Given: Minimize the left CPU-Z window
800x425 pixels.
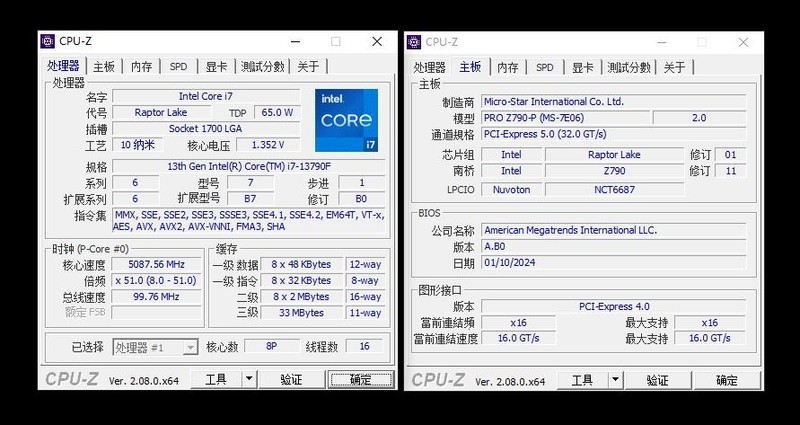Looking at the screenshot, I should (296, 42).
